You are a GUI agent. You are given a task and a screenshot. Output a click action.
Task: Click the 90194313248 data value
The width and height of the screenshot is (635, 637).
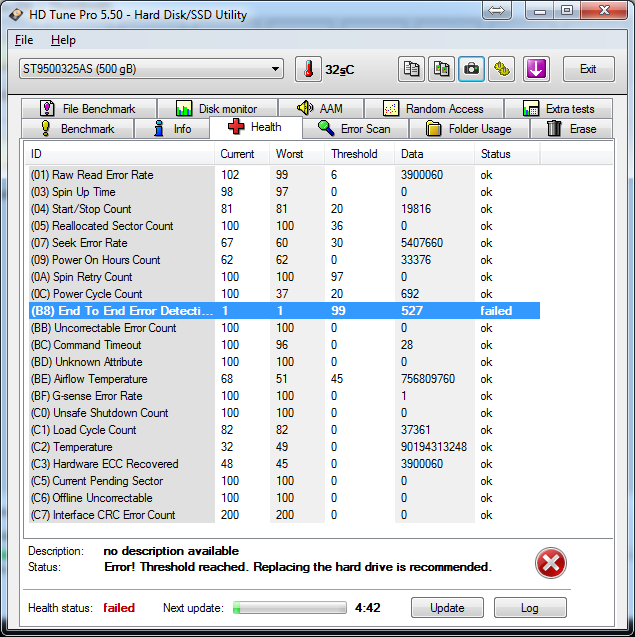point(434,447)
